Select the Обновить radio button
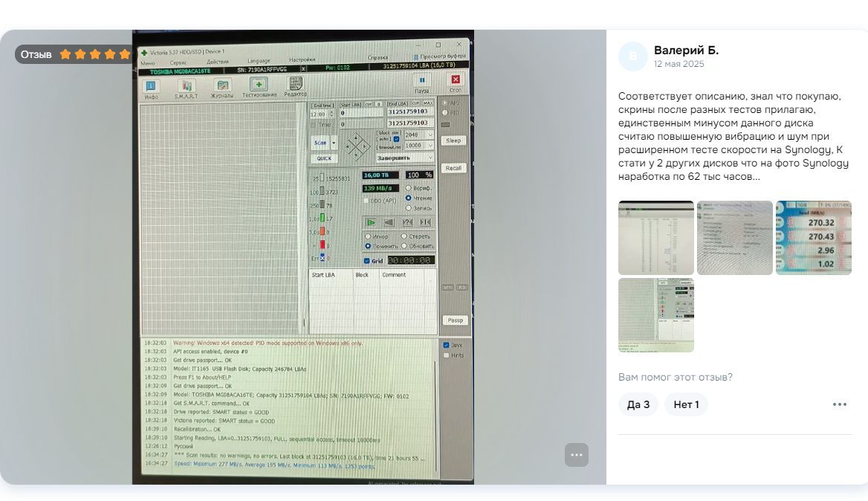 click(x=404, y=246)
